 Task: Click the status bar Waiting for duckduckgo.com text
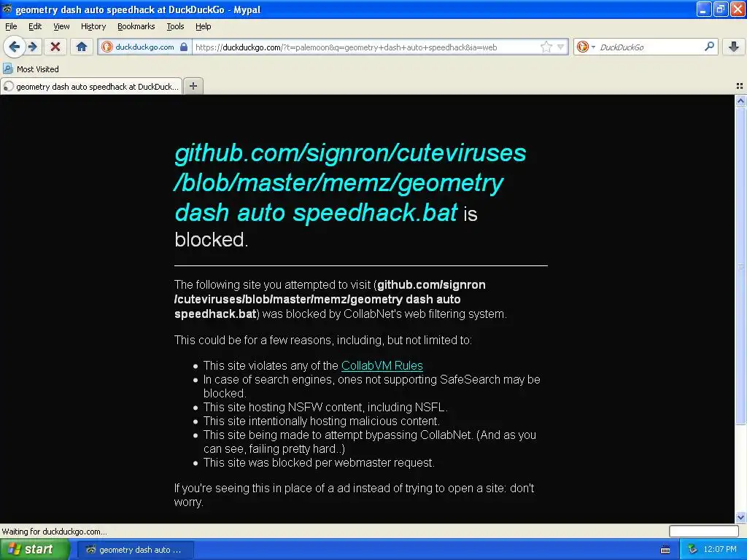pos(54,532)
